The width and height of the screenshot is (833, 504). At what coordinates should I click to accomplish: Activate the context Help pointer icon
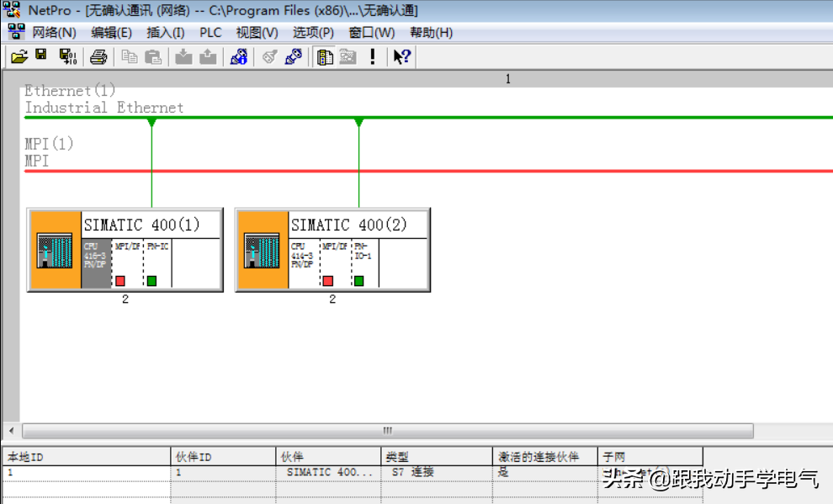click(x=402, y=56)
